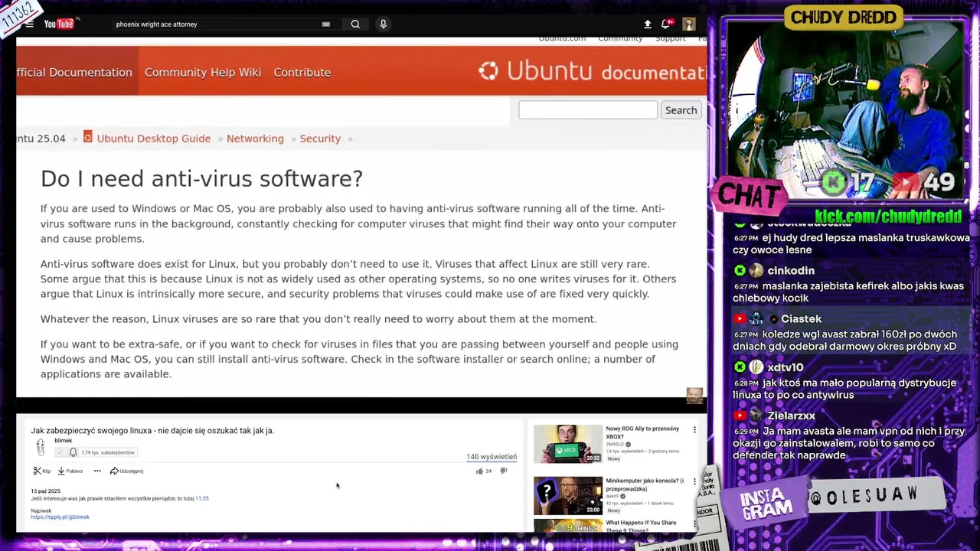
Task: Click the YouTube badge beside Zielarzxx
Action: (x=740, y=416)
